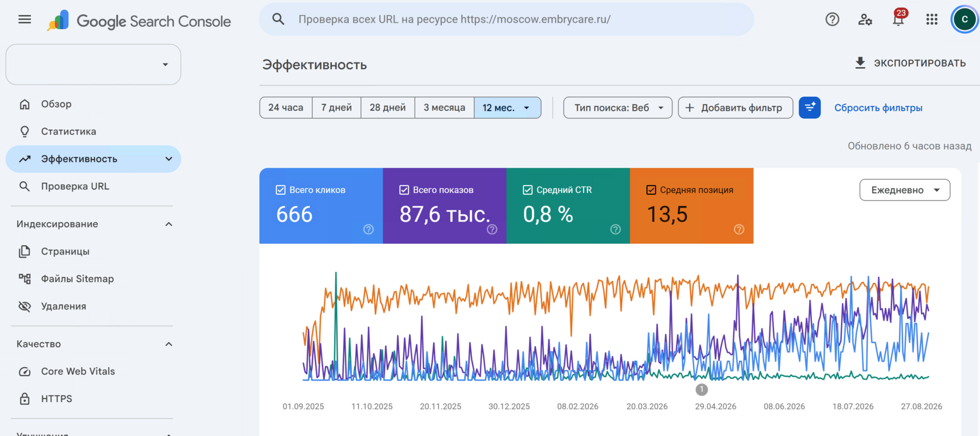Open Обзор in the sidebar
The width and height of the screenshot is (980, 436).
tap(93, 104)
